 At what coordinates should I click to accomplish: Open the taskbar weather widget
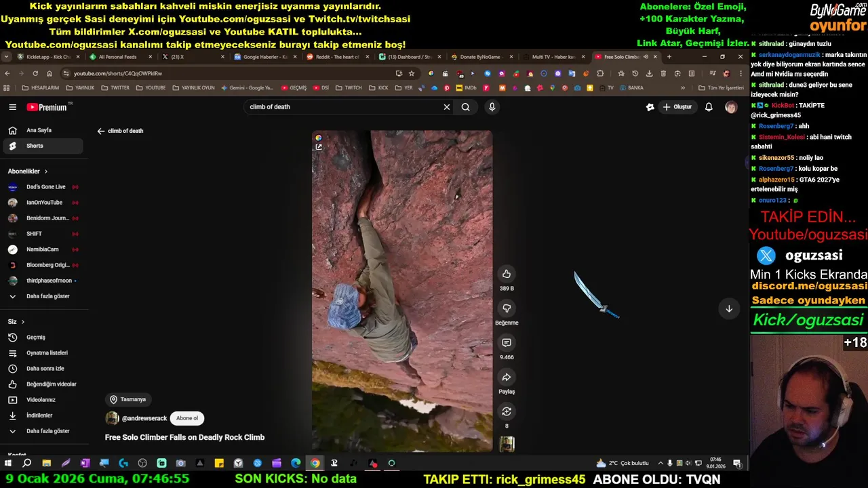point(623,464)
